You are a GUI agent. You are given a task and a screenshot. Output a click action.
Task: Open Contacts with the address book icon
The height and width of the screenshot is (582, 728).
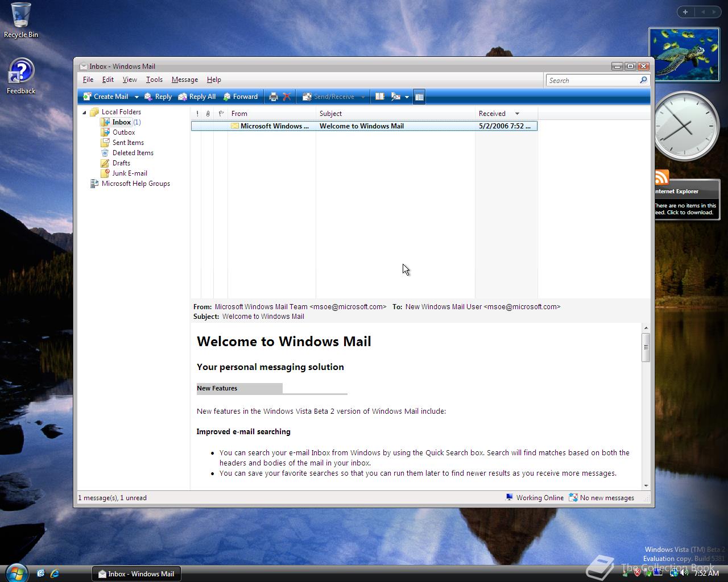(x=380, y=97)
